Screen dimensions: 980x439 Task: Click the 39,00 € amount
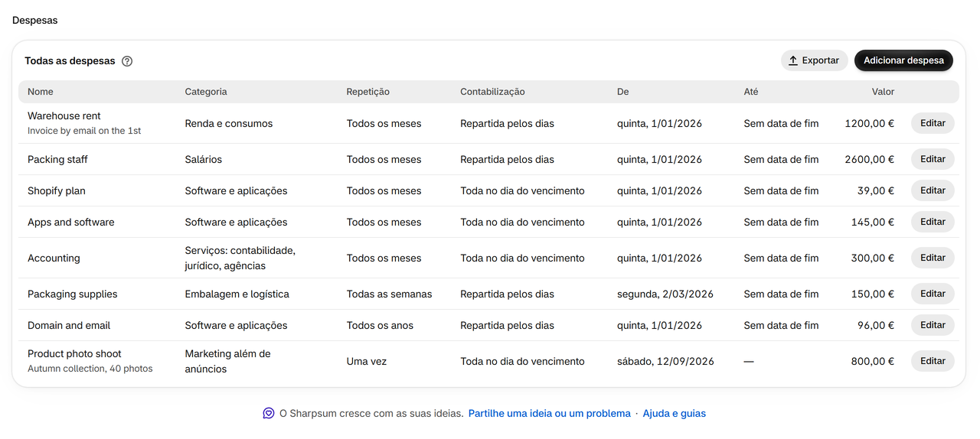pyautogui.click(x=876, y=190)
